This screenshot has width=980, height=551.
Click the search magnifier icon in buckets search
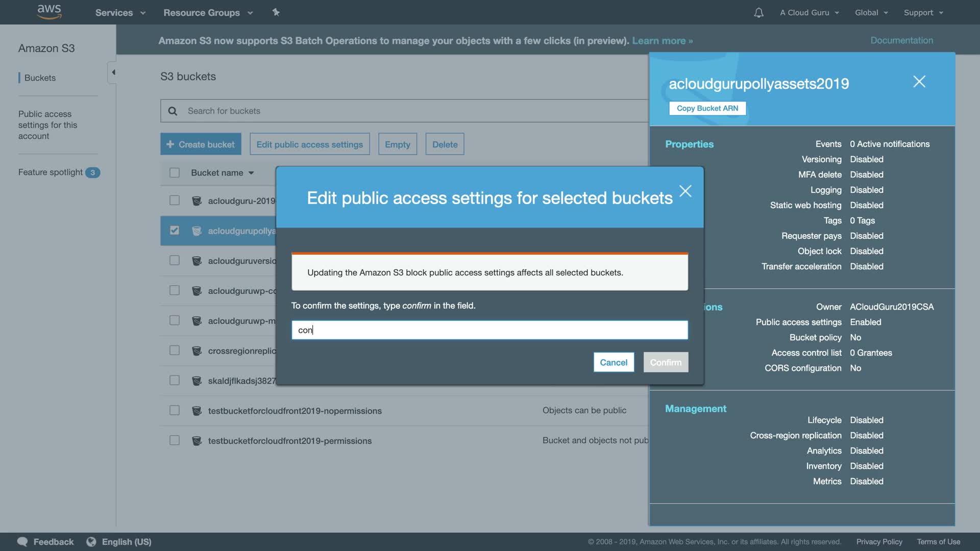pyautogui.click(x=173, y=111)
